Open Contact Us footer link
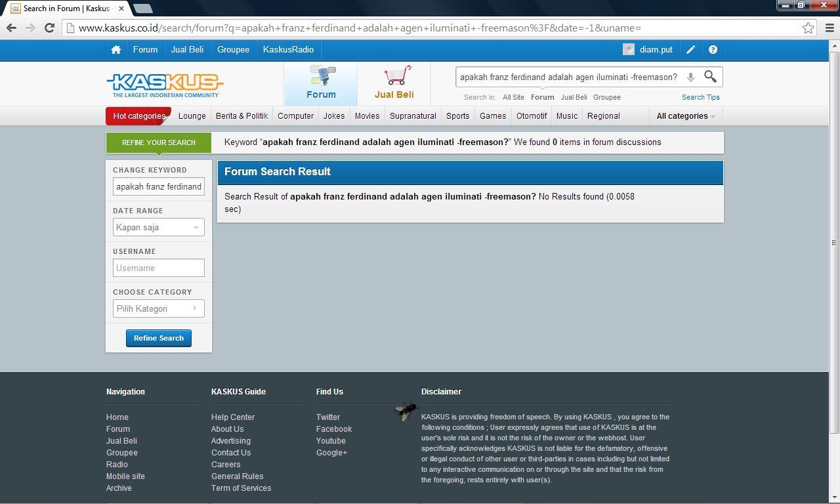 pos(231,453)
